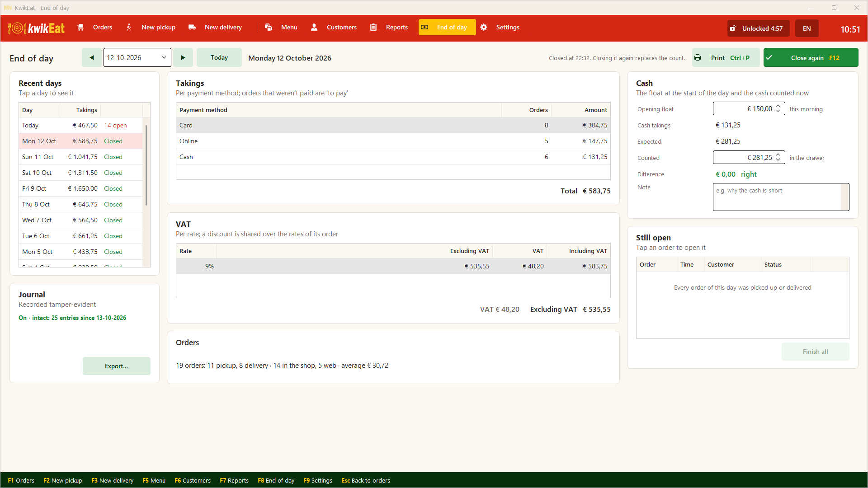The image size is (868, 488).
Task: Open the Customers tab label
Action: (342, 27)
